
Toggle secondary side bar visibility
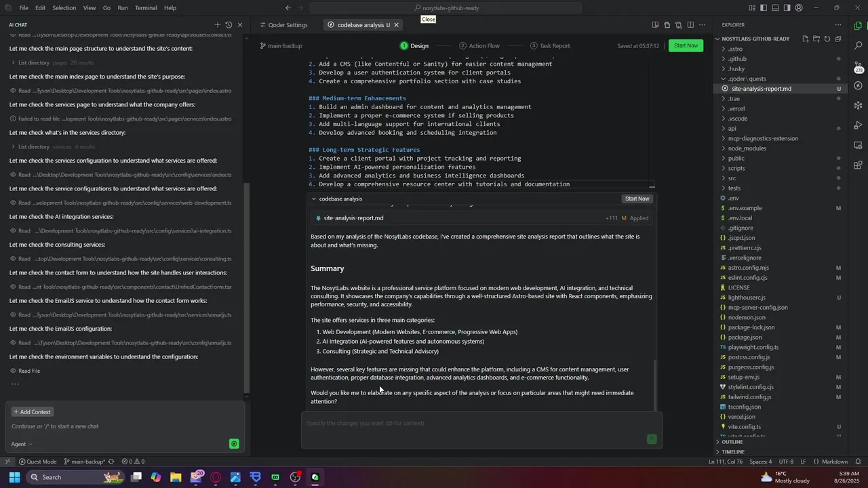787,8
